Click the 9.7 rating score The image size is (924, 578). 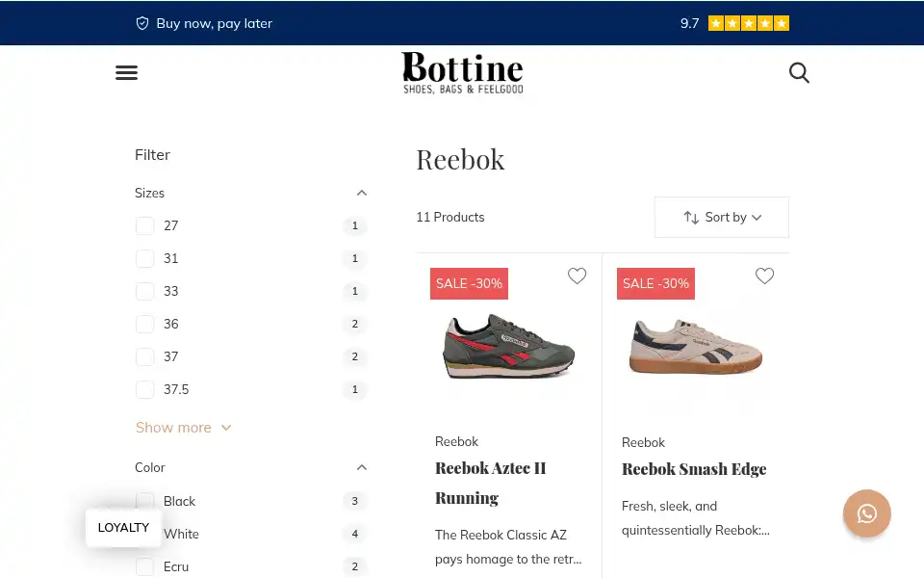689,23
